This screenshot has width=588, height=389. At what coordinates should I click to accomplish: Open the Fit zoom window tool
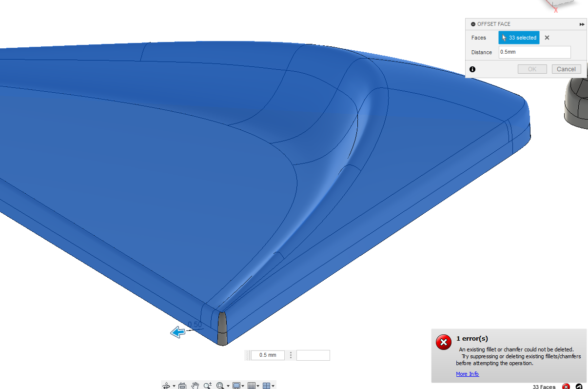tap(220, 385)
